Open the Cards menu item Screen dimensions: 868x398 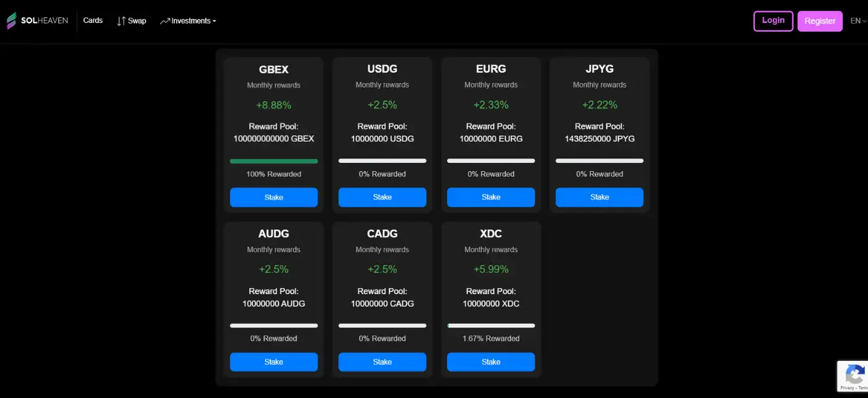93,20
